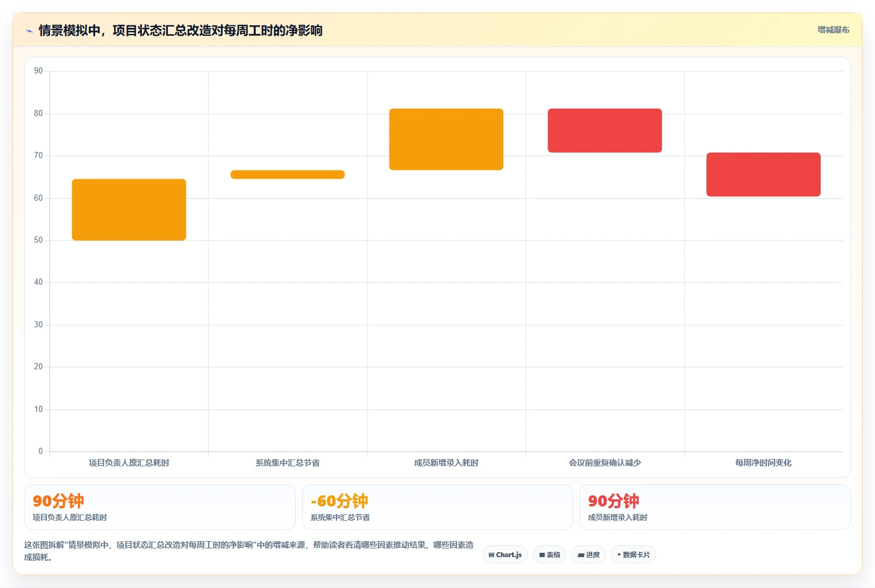Screen dimensions: 875x588
Task: Click x-axis label 成员新增录入耗时
Action: (x=446, y=463)
